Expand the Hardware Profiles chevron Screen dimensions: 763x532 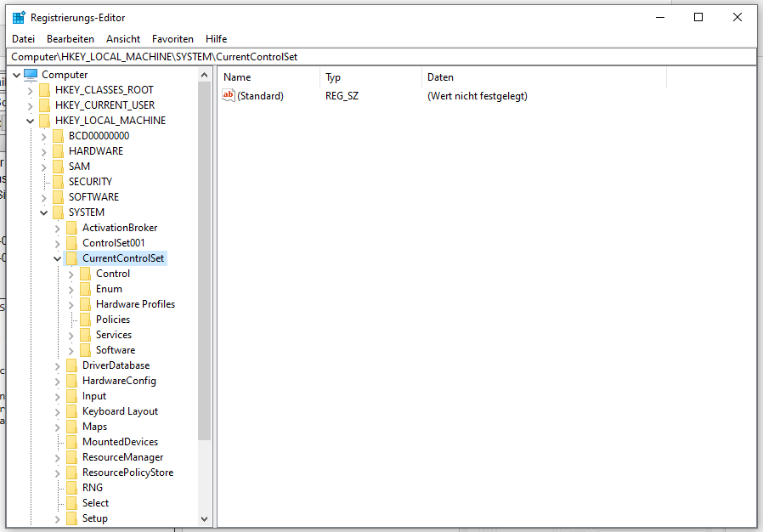[71, 305]
